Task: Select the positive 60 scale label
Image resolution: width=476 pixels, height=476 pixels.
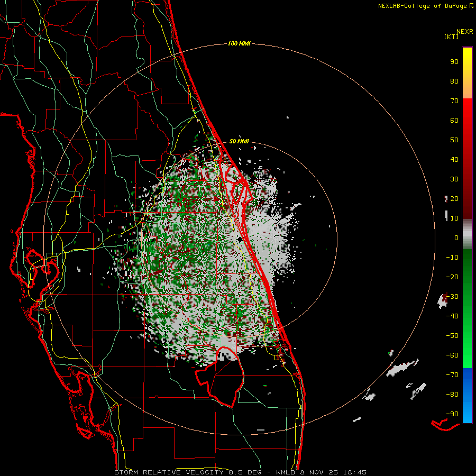Action: 454,121
